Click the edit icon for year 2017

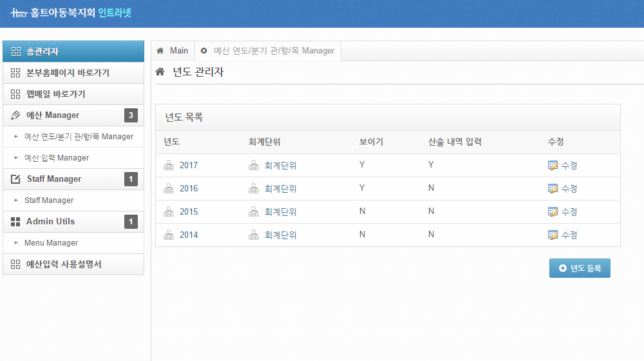(552, 166)
